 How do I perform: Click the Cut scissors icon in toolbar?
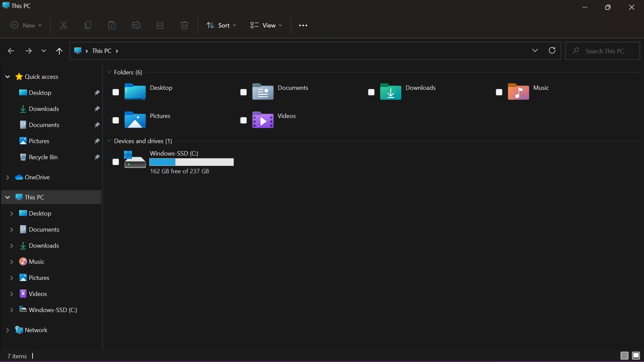63,25
